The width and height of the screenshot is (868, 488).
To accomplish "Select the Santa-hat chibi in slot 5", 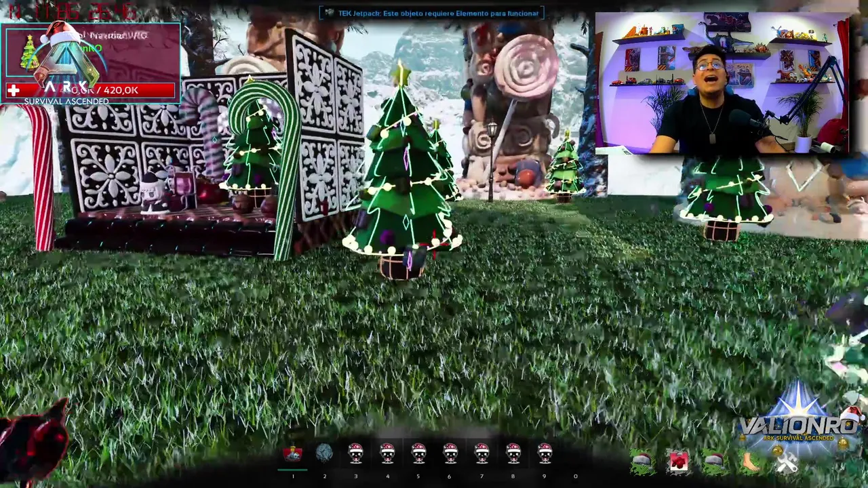I will tap(418, 453).
